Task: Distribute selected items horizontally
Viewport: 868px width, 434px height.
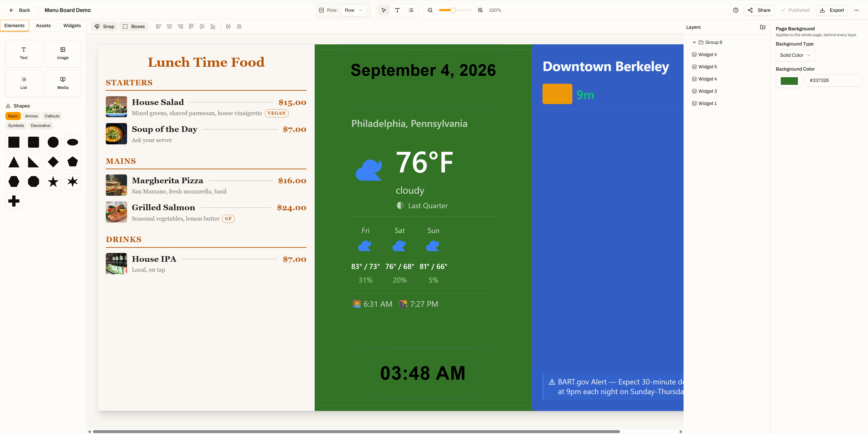Action: click(x=229, y=27)
